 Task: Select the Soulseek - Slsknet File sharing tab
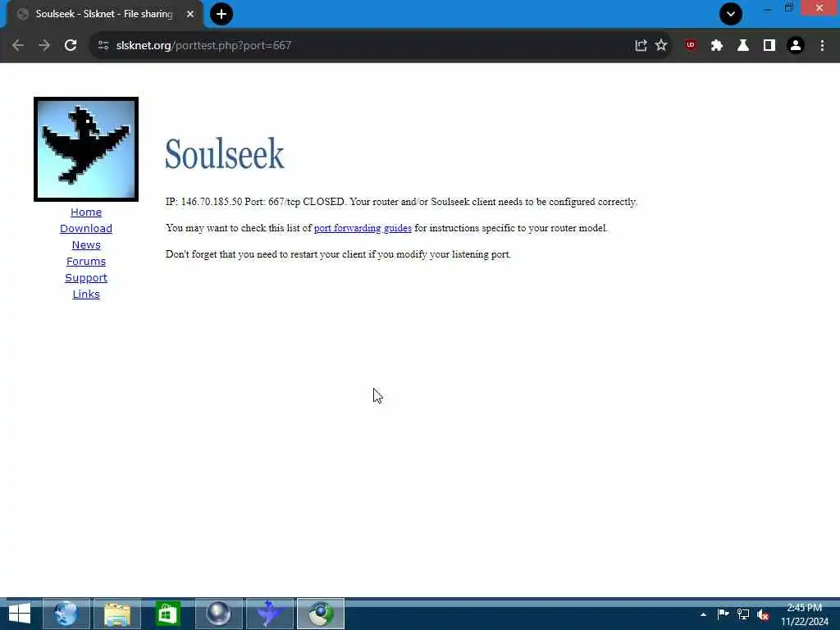click(105, 14)
